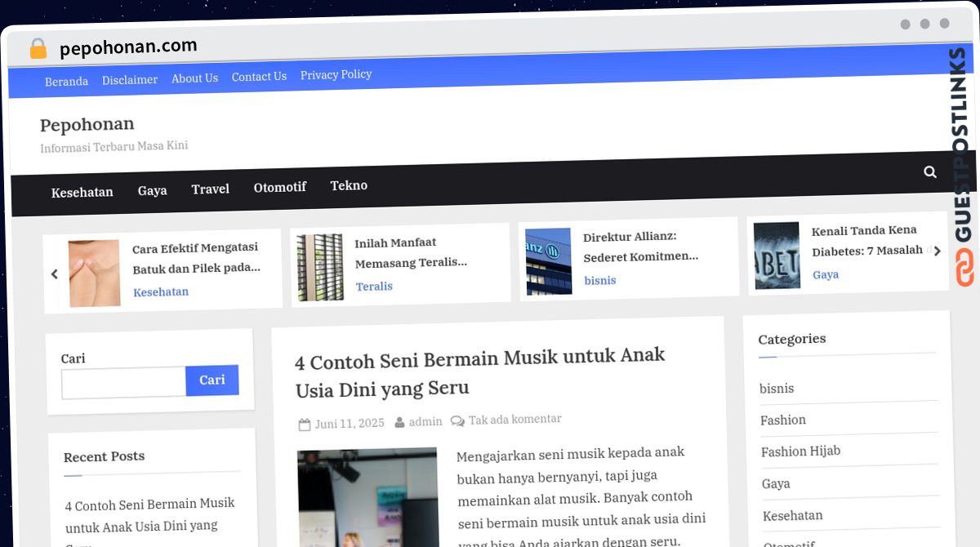Open bisnis in Categories list
The image size is (980, 547).
tap(777, 389)
